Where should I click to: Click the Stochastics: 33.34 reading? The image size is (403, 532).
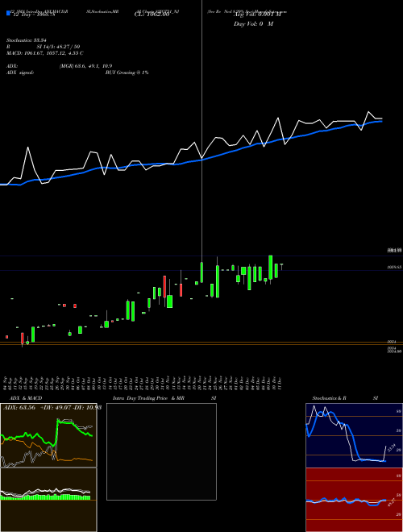(x=26, y=40)
